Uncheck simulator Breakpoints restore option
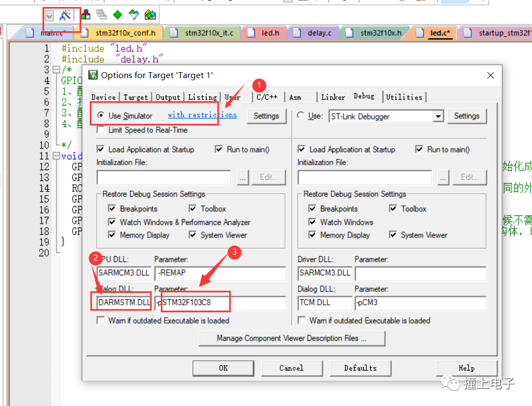532x406 pixels. pyautogui.click(x=112, y=208)
